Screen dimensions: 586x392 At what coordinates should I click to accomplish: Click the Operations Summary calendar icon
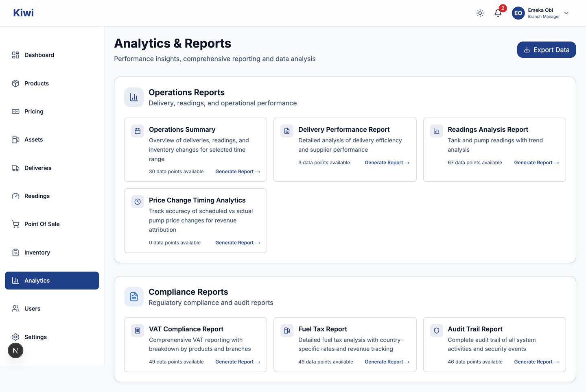[138, 131]
